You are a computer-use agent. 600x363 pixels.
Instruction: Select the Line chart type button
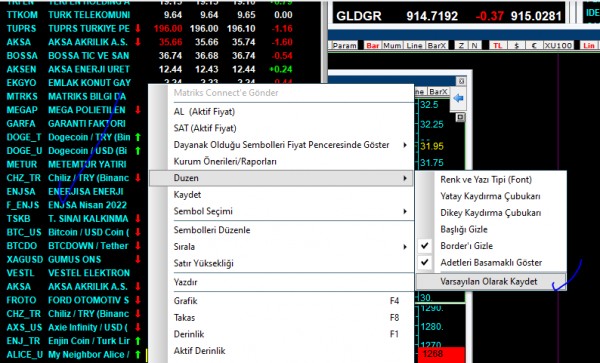(414, 46)
